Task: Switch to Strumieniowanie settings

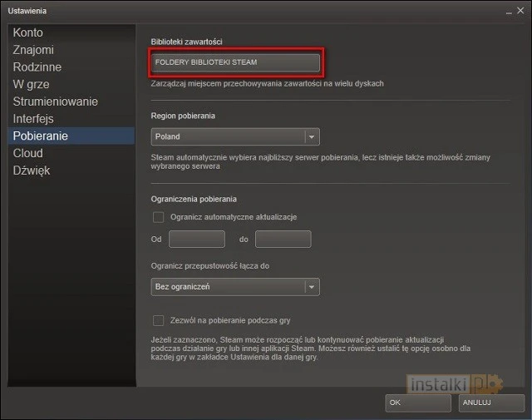Action: 71,101
